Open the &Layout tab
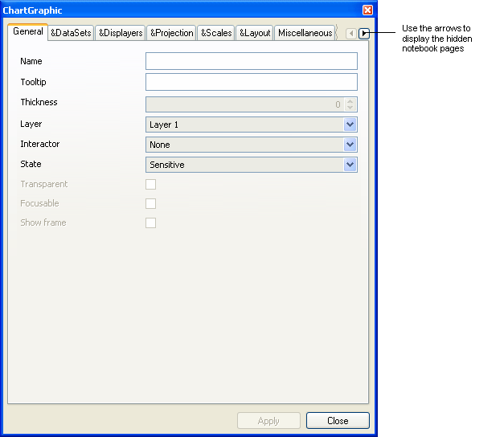The height and width of the screenshot is (437, 504). 255,33
